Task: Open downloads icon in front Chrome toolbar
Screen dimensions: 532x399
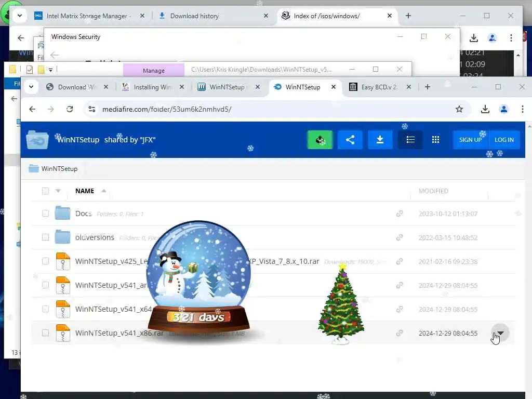Action: click(x=485, y=109)
